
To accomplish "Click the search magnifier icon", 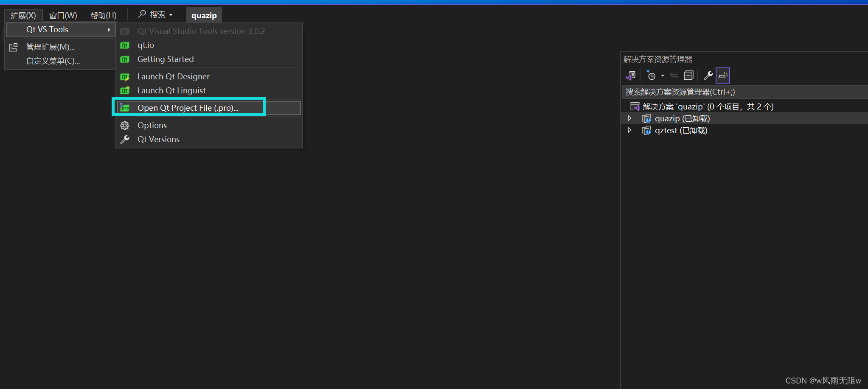I will point(142,14).
